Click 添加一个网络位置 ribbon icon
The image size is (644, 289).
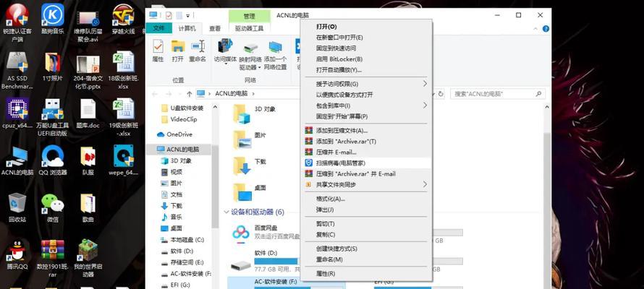coord(275,56)
